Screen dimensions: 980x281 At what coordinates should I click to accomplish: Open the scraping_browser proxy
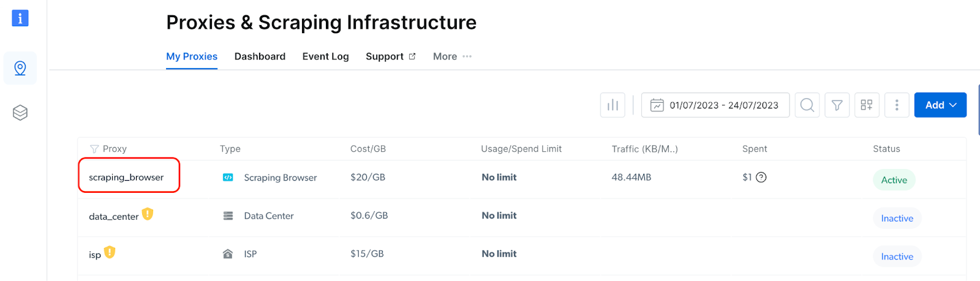pos(126,178)
